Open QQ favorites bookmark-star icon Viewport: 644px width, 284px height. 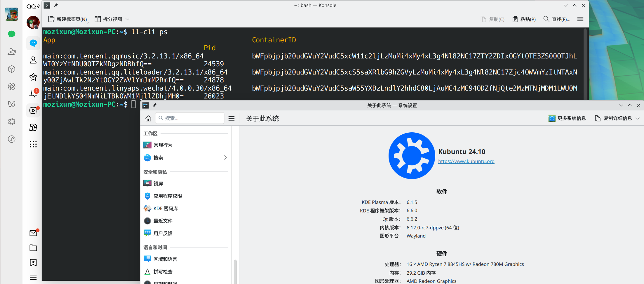[x=33, y=262]
